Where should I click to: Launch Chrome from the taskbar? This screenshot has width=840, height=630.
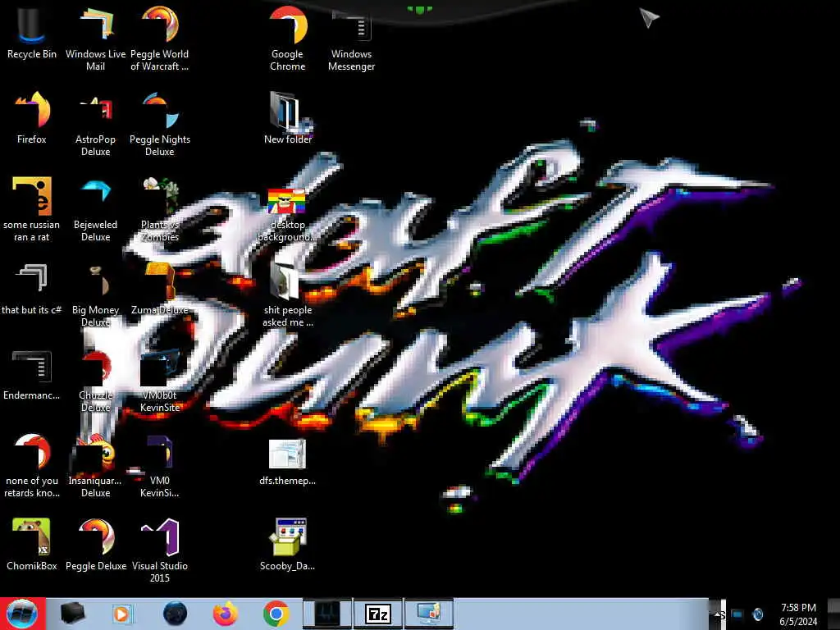click(276, 614)
